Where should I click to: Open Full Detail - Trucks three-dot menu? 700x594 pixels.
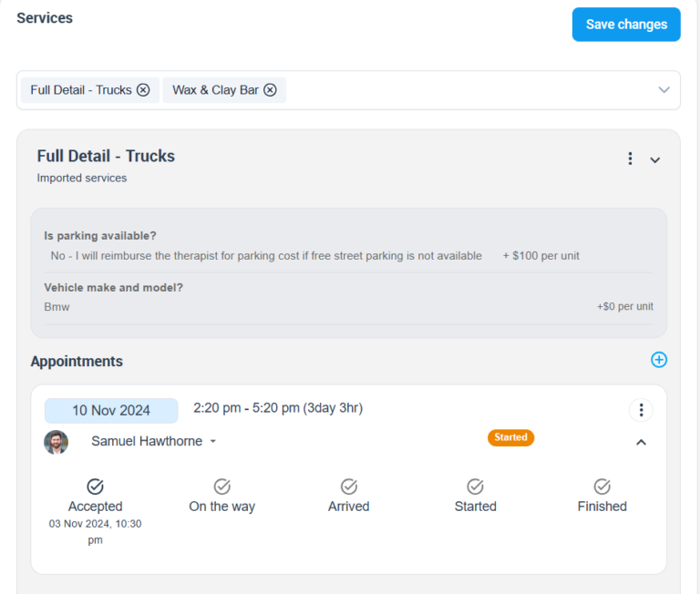pos(630,159)
